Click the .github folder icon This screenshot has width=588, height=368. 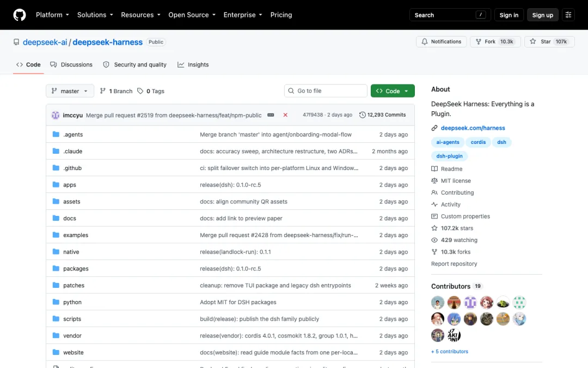click(x=56, y=168)
